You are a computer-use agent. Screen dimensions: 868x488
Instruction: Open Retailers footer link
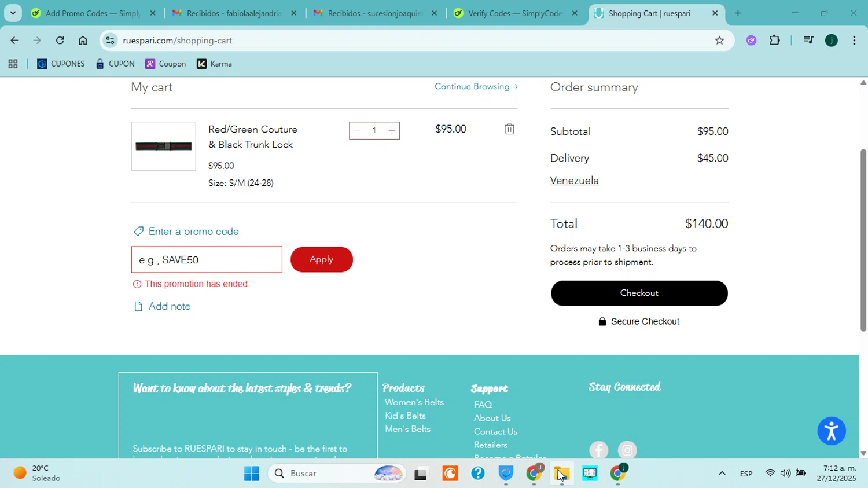click(x=490, y=445)
